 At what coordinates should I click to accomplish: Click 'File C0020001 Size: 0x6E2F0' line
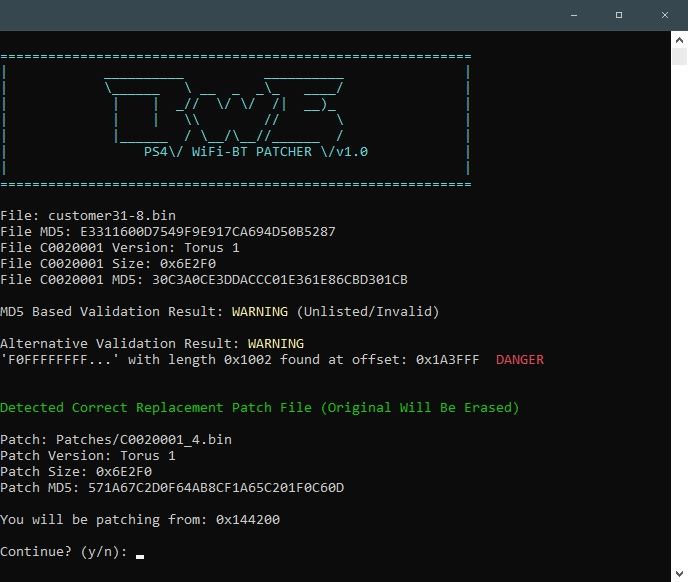pos(108,263)
